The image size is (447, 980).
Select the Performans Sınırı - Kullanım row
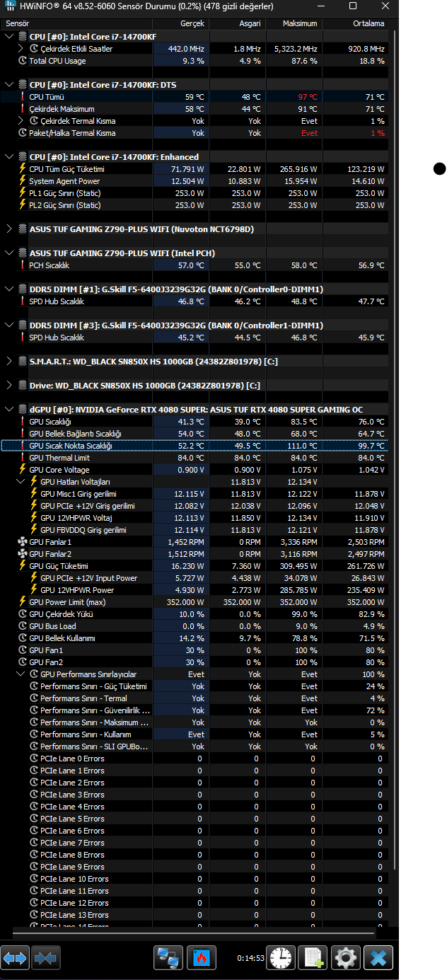pos(195,734)
